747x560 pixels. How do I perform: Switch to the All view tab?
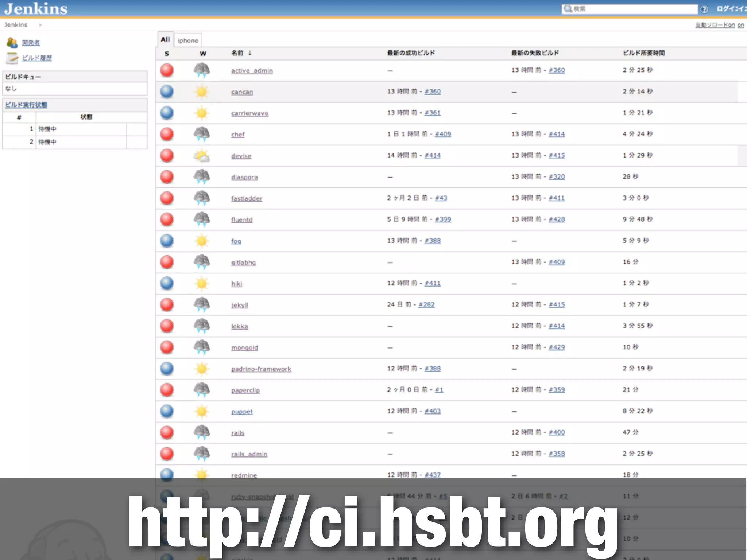coord(165,39)
